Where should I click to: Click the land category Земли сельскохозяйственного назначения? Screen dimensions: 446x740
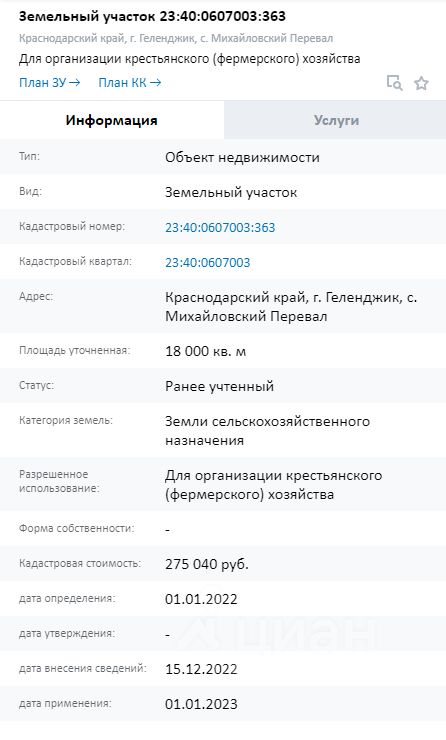[x=267, y=430]
